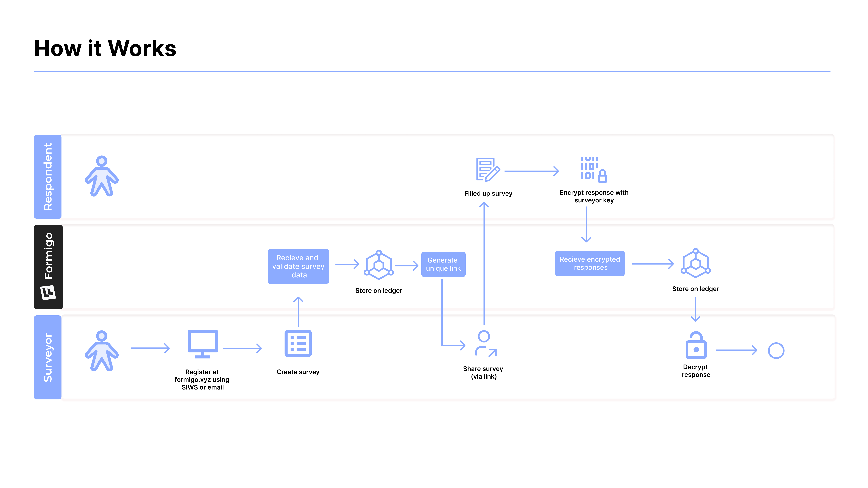868x488 pixels.
Task: Click the second Store on ledger cube icon
Action: coord(695,263)
